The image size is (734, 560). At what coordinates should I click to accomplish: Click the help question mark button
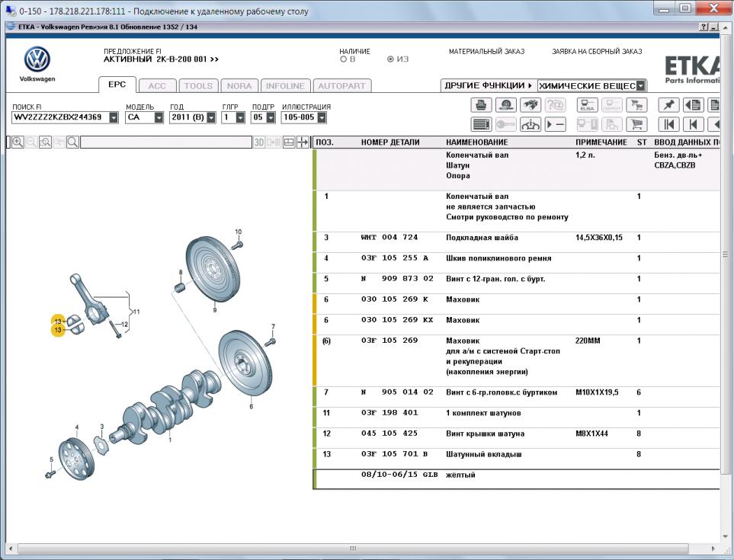pos(704,27)
